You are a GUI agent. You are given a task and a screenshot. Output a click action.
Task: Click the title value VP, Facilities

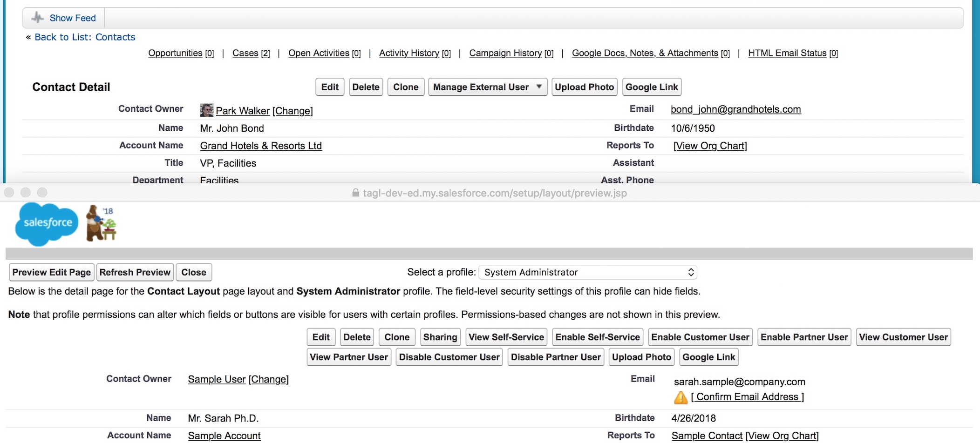point(228,163)
